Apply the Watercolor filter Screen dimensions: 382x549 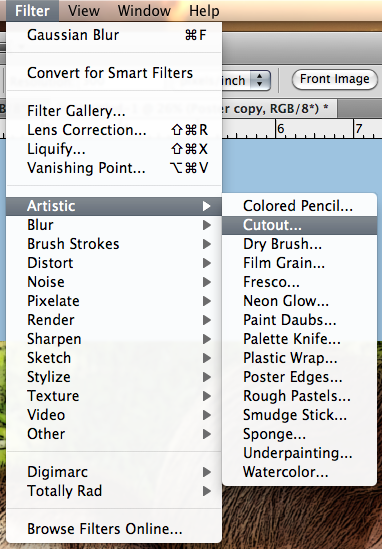coord(299,472)
